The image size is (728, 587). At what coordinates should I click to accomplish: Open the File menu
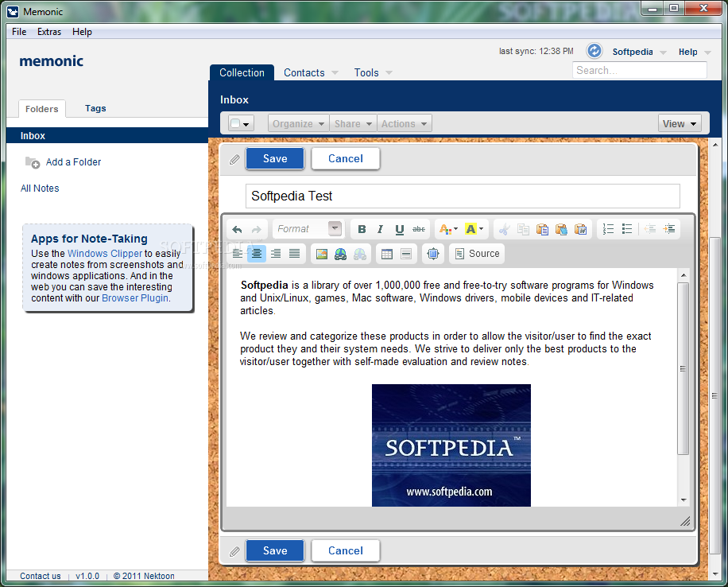click(19, 32)
